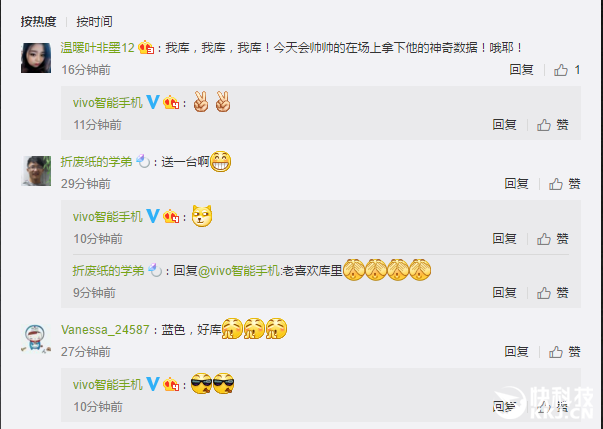Image resolution: width=603 pixels, height=429 pixels.
Task: Click the membership crown badge beside 温暖叶非墨12
Action: 146,48
